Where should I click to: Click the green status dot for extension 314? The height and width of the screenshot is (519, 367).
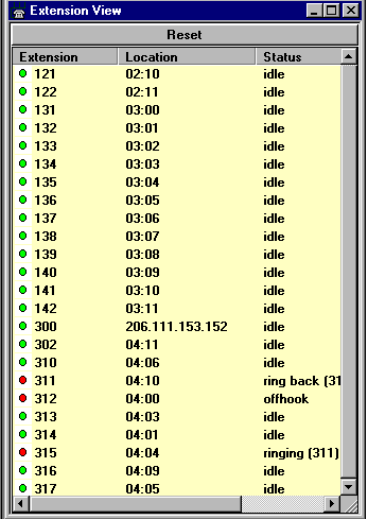[23, 434]
